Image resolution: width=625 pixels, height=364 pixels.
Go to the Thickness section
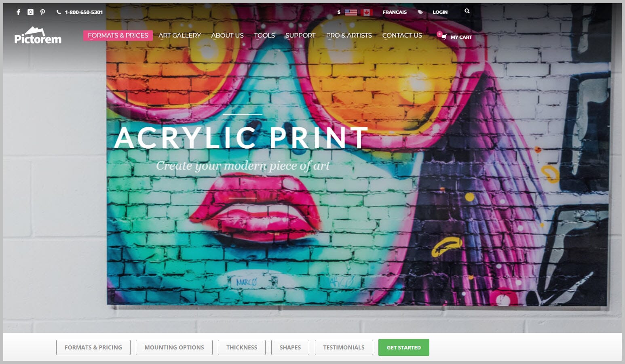coord(241,347)
